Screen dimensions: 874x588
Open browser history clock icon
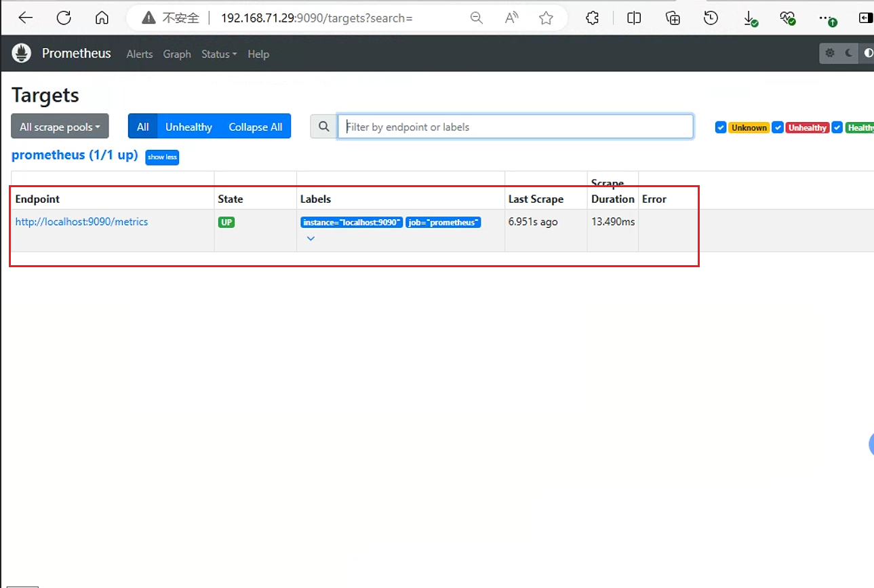click(711, 18)
